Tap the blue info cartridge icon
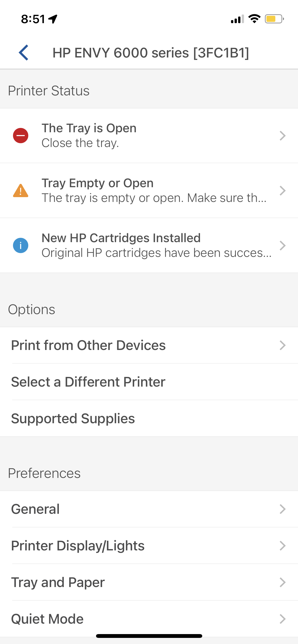Image resolution: width=298 pixels, height=644 pixels. pos(21,245)
